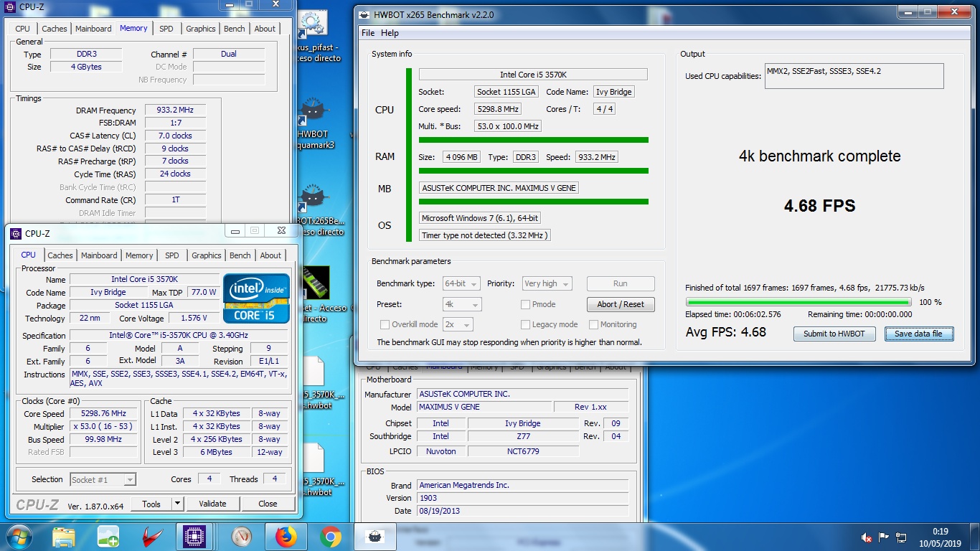Screen dimensions: 980x551
Task: Switch to the CPU tab in top CPU-Z window
Action: point(23,29)
